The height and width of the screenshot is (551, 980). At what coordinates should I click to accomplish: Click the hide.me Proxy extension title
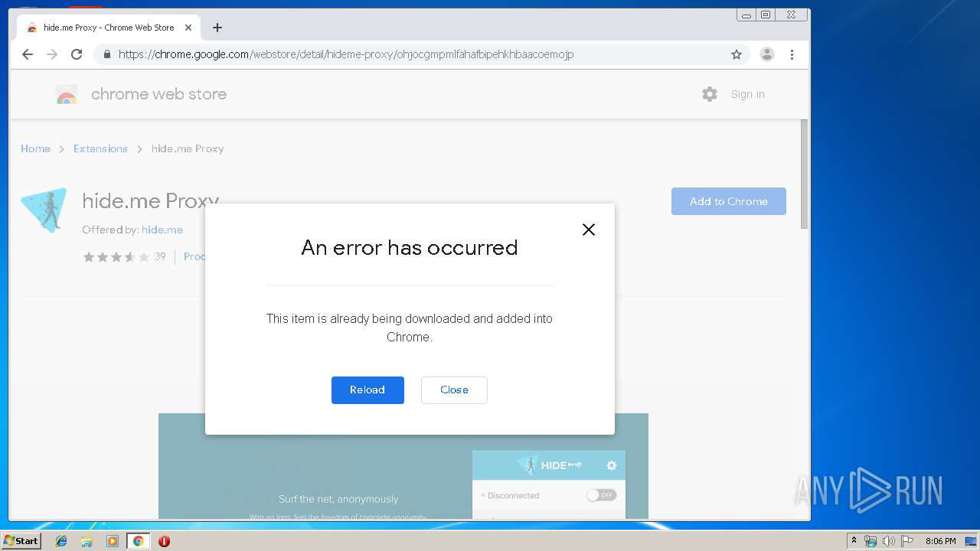tap(151, 201)
